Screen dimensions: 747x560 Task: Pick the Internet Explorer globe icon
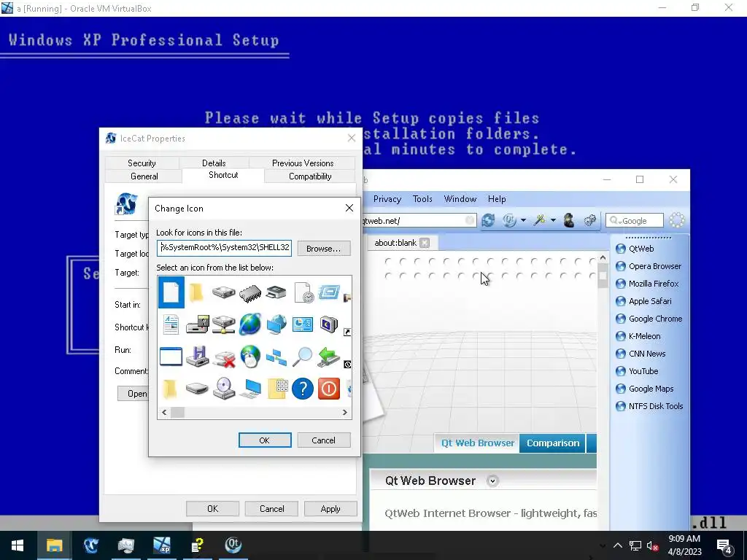[x=249, y=324]
